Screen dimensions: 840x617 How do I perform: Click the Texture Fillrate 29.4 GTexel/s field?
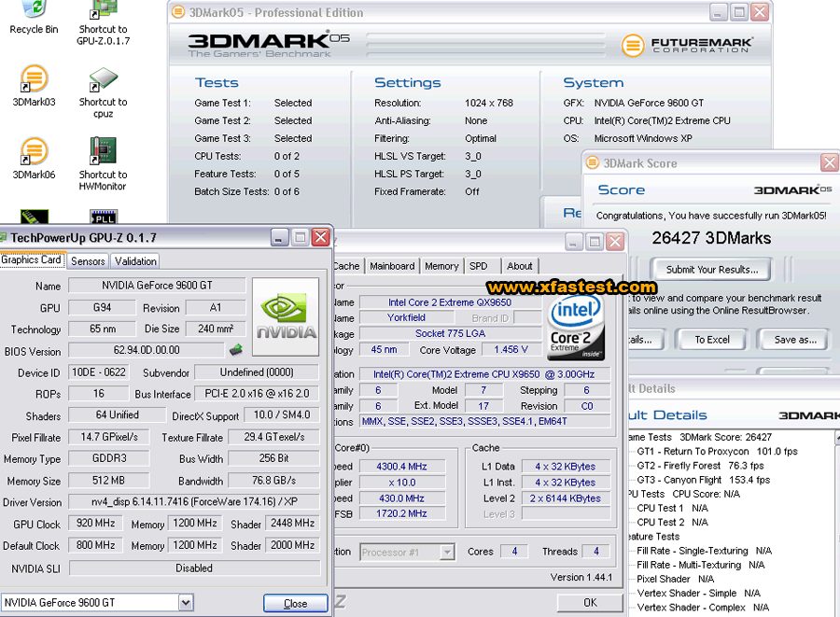pos(273,437)
